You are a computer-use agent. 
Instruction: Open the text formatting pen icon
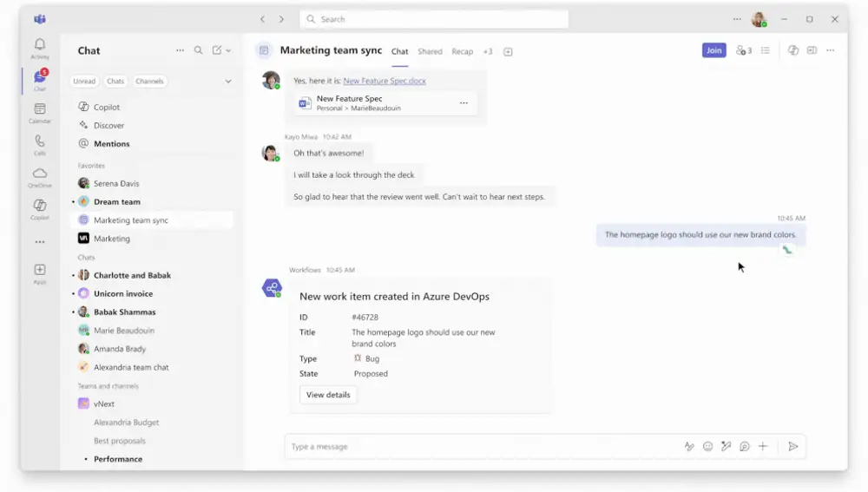(x=689, y=446)
